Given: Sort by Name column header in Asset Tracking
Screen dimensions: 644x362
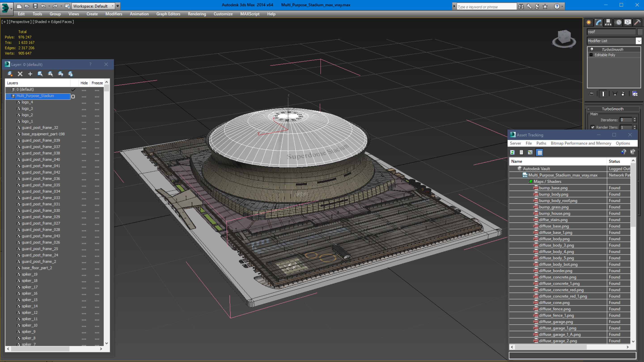Looking at the screenshot, I should coord(558,161).
